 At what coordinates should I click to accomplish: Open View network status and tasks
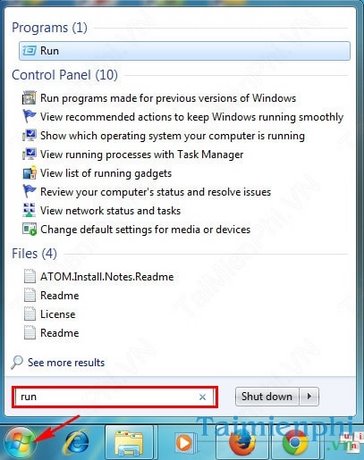coord(110,211)
